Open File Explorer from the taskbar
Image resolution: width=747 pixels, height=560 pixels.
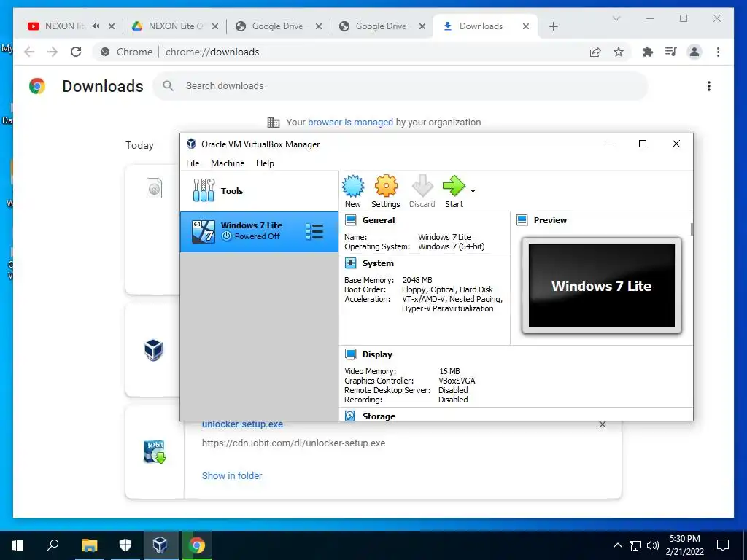(x=89, y=545)
